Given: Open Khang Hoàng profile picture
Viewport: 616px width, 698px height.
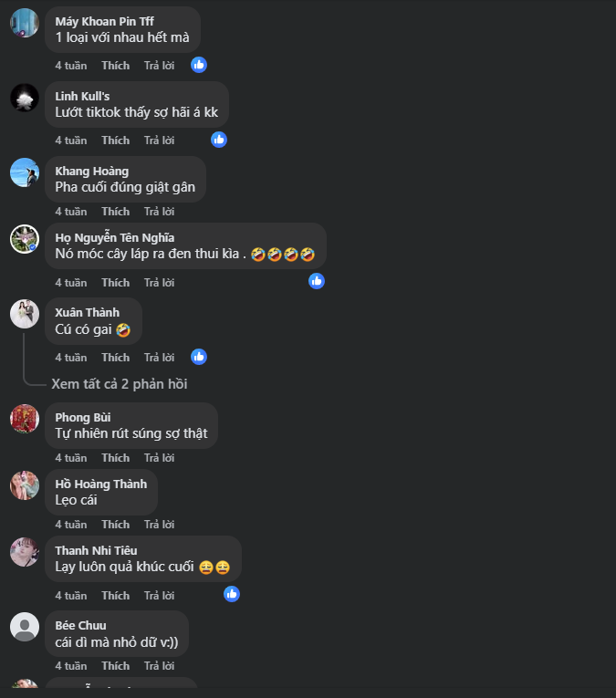Looking at the screenshot, I should click(25, 172).
